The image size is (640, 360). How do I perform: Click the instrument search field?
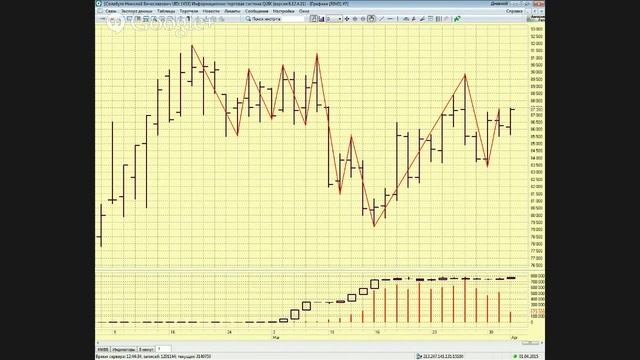coord(278,19)
